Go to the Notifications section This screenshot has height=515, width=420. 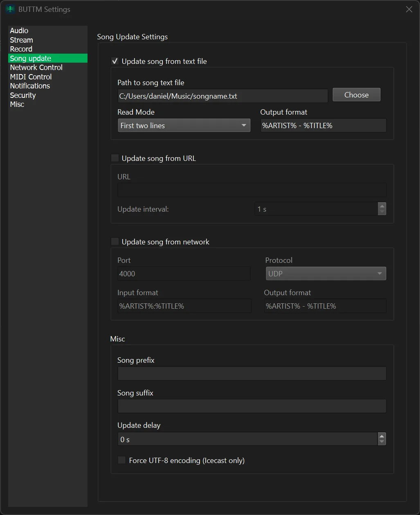tap(29, 86)
